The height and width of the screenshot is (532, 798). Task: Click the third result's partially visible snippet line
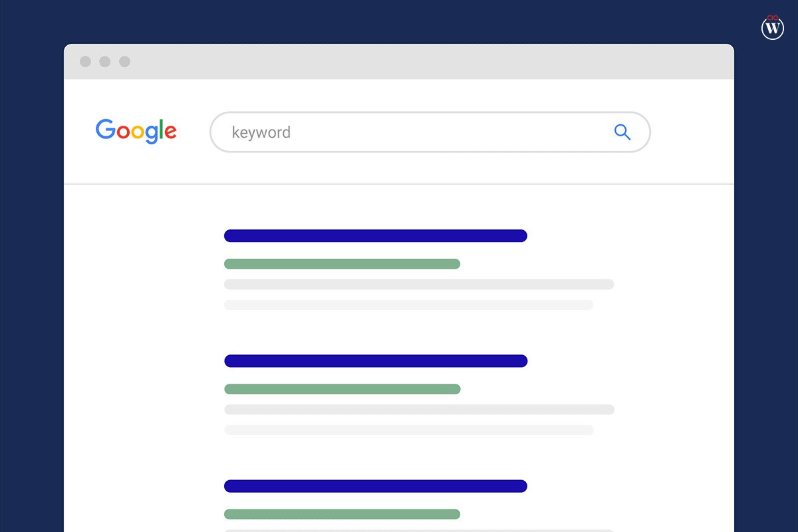click(x=419, y=531)
